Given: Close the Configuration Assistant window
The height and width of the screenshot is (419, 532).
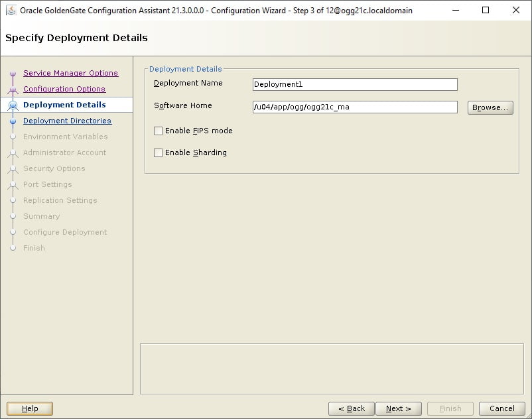Looking at the screenshot, I should click(515, 10).
